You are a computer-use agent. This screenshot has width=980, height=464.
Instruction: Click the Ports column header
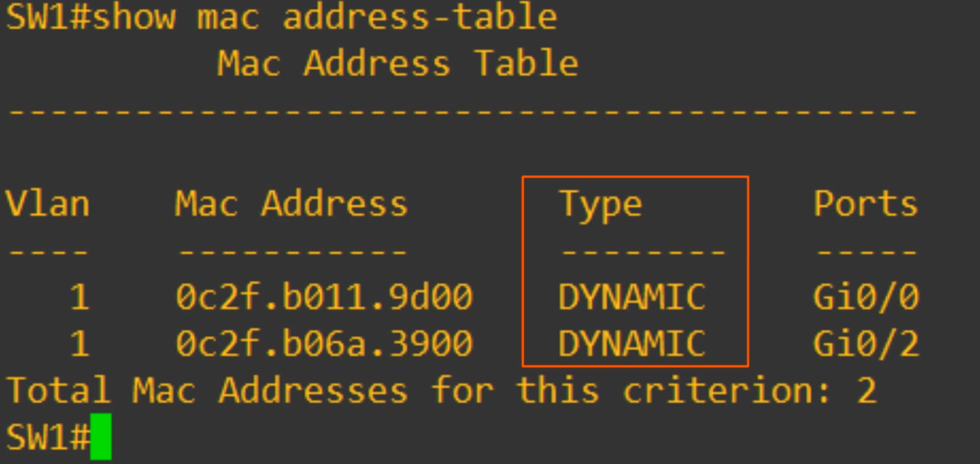coord(866,204)
